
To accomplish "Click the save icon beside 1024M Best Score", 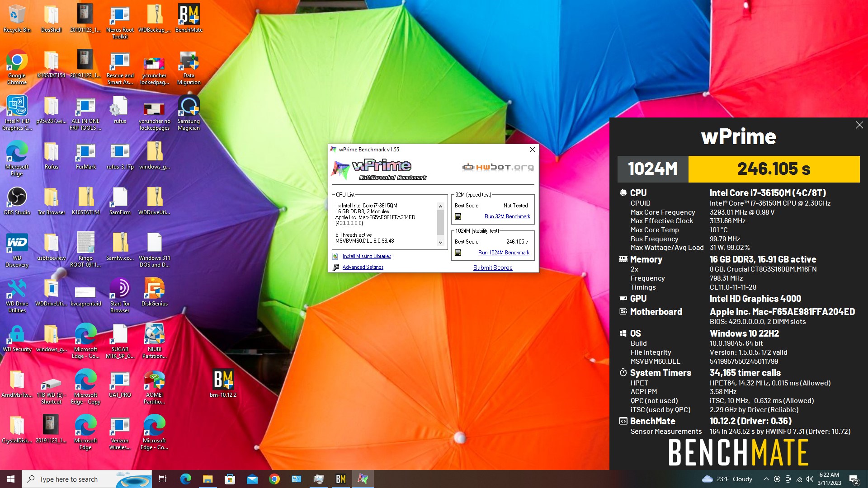I will (458, 253).
